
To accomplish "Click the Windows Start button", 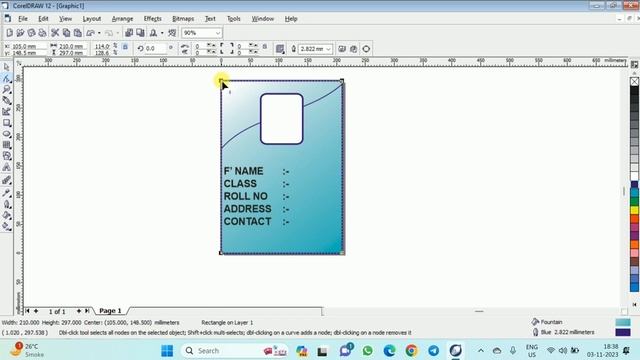I will click(x=167, y=351).
